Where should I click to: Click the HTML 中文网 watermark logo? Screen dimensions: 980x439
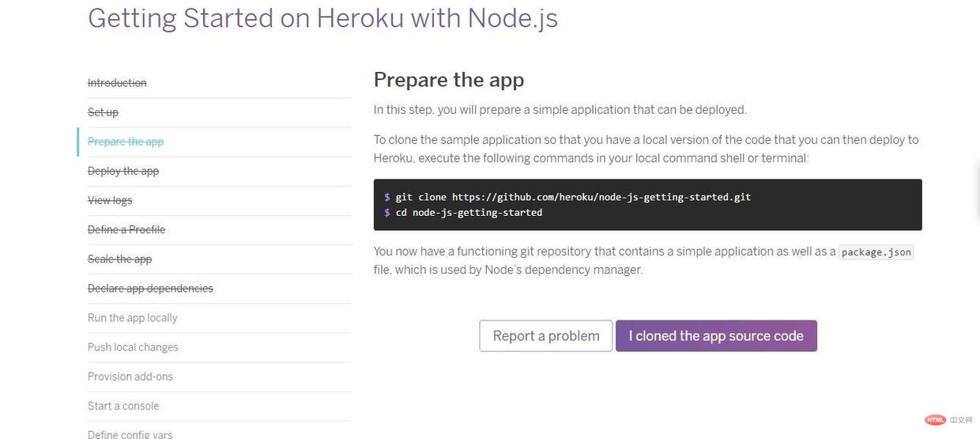coord(947,420)
